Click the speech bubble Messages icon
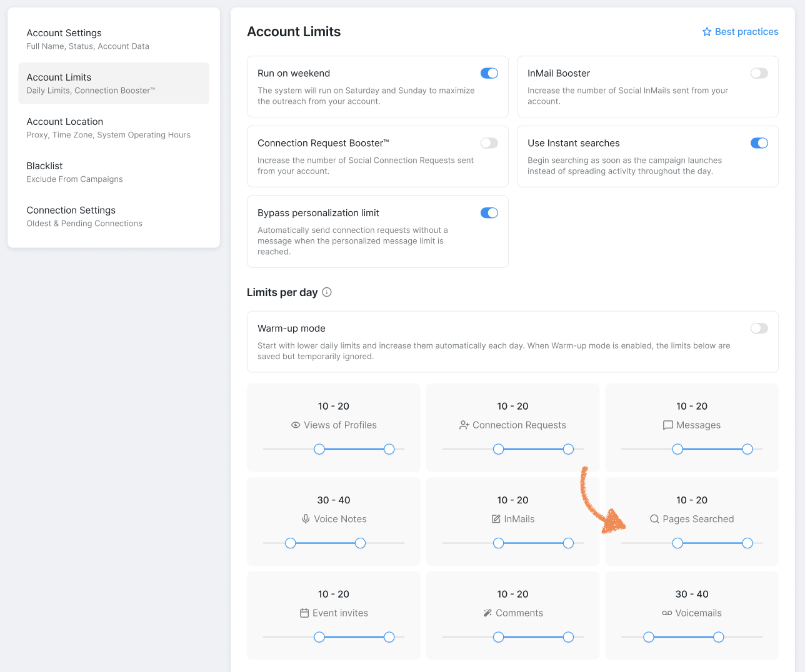This screenshot has height=672, width=805. pos(668,425)
